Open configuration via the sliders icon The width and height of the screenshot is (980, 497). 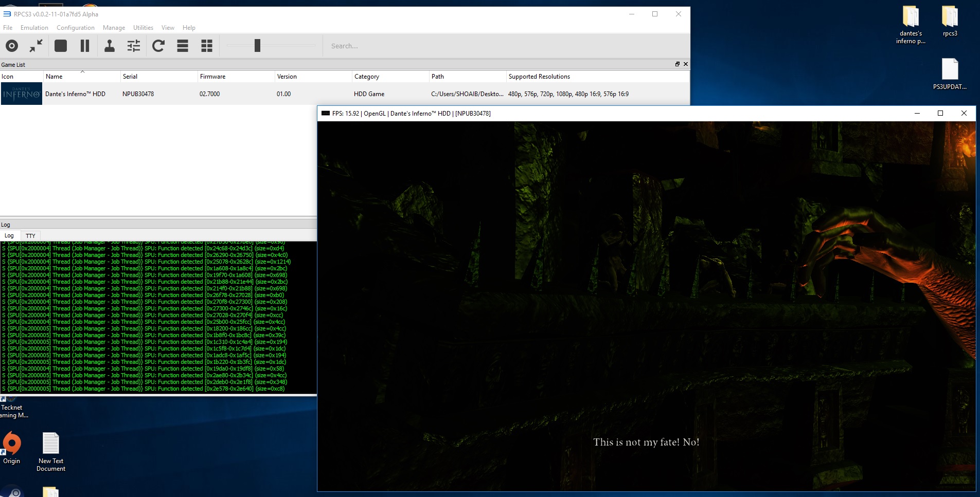134,46
